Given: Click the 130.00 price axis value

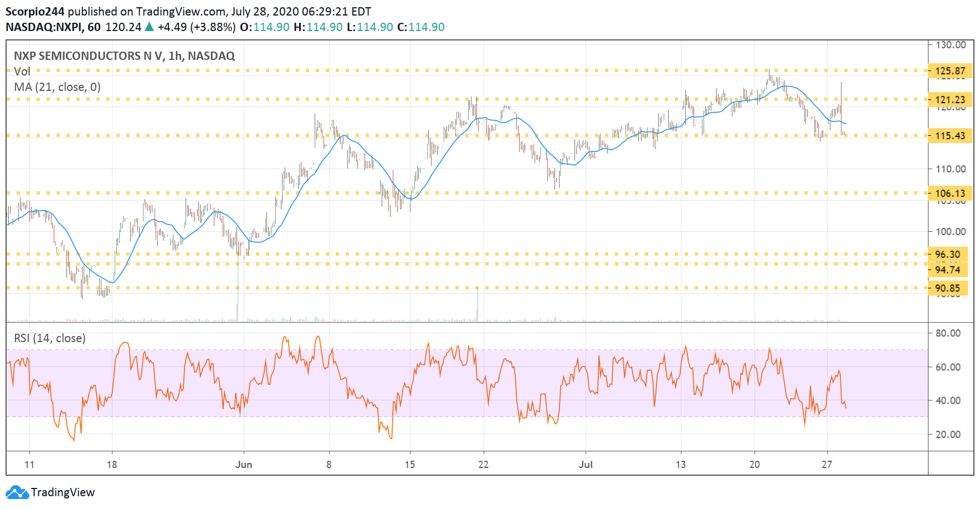Looking at the screenshot, I should [x=951, y=45].
